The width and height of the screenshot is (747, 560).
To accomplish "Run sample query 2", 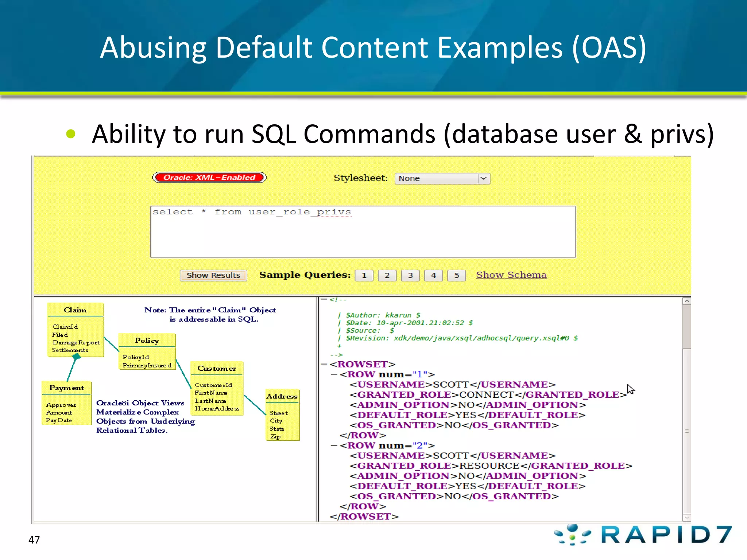I will click(387, 275).
